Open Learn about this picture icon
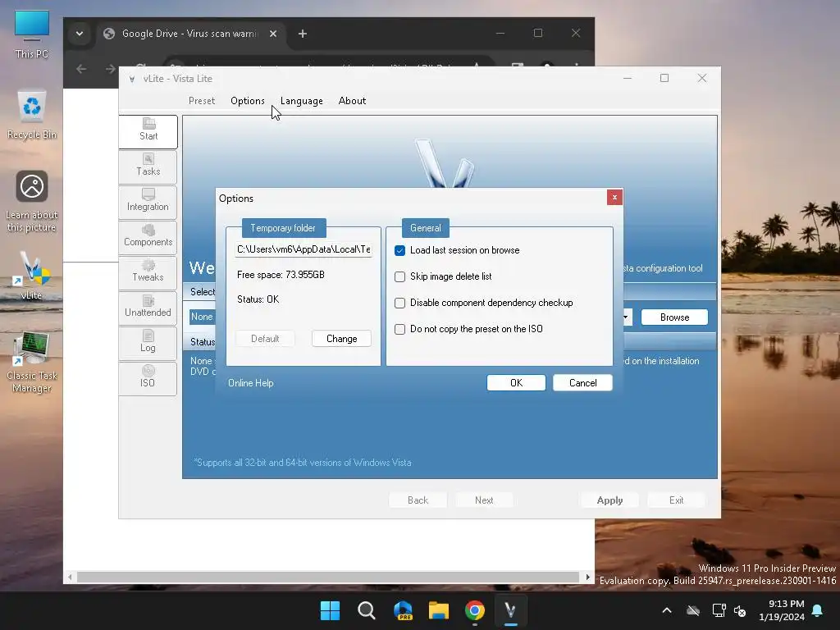 tap(32, 202)
